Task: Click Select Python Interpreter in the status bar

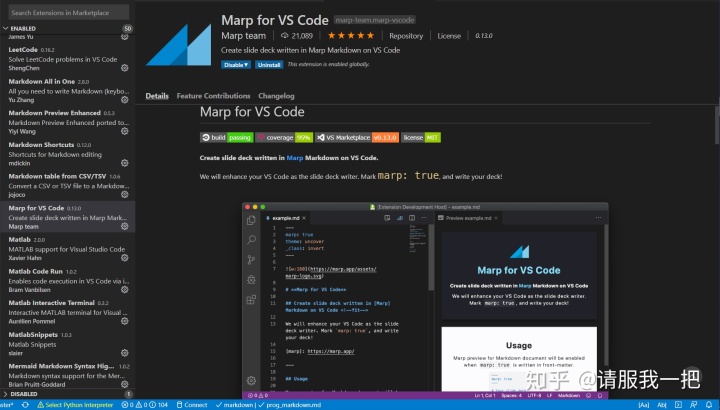Action: pyautogui.click(x=75, y=405)
